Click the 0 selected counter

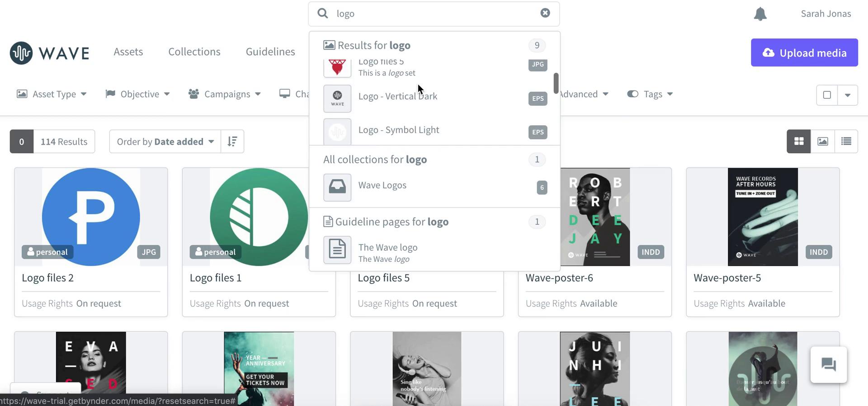pos(22,142)
